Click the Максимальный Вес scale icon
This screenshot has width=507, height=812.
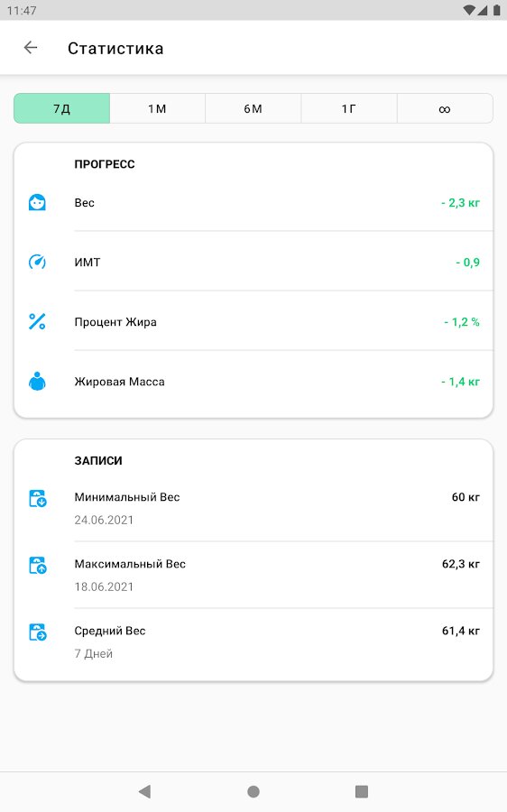point(38,565)
